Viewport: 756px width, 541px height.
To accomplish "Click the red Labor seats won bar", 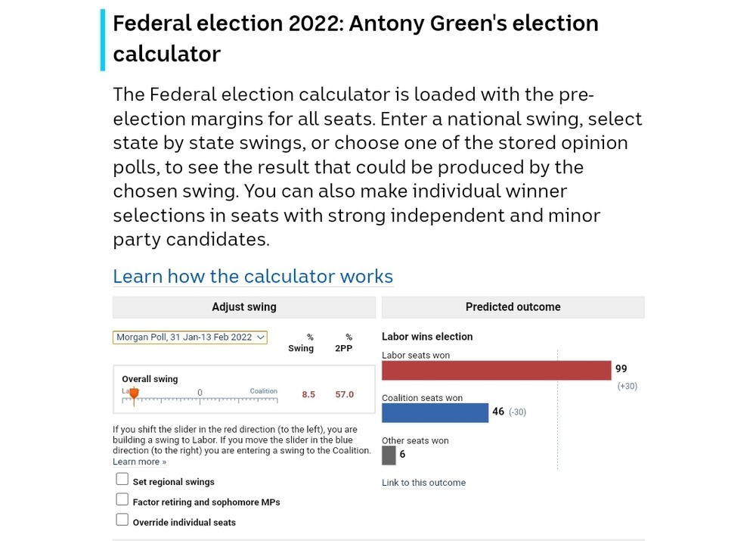I will 496,370.
